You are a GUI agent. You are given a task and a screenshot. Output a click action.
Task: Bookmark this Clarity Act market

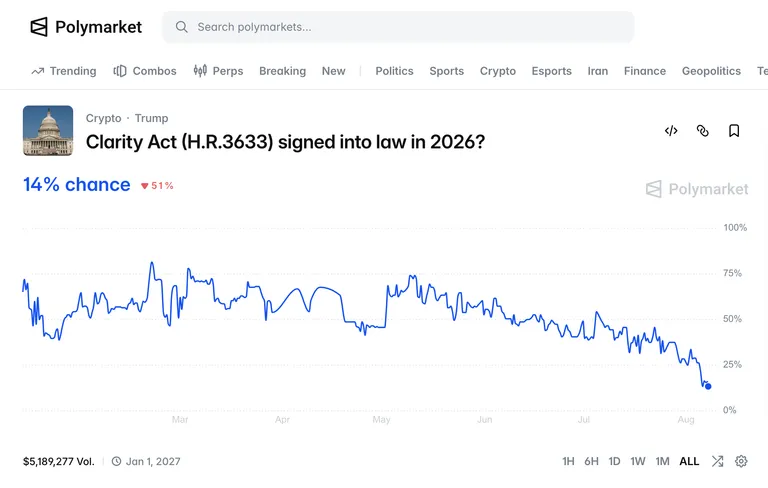[734, 131]
